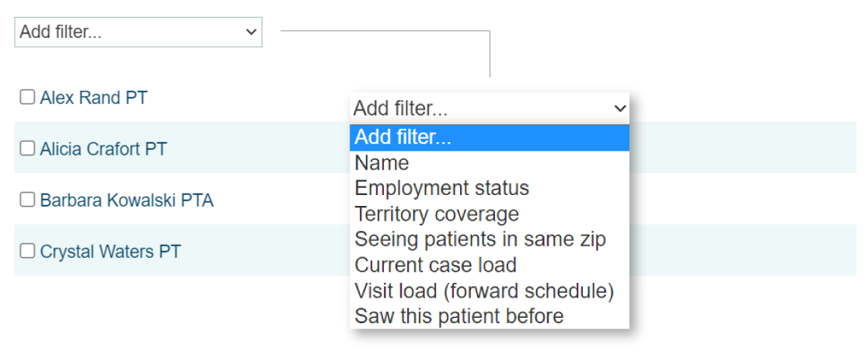
Task: Tick the Alicia Crafort PT checkbox
Action: (x=27, y=148)
